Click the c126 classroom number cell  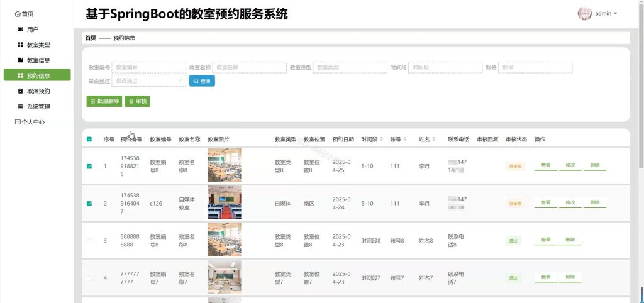click(x=156, y=204)
